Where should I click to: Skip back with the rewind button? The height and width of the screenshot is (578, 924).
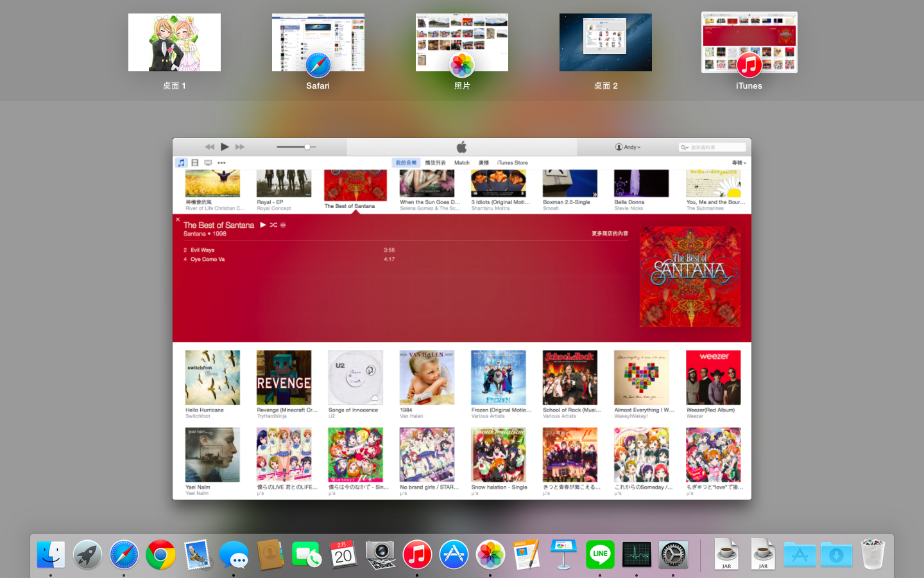coord(210,147)
